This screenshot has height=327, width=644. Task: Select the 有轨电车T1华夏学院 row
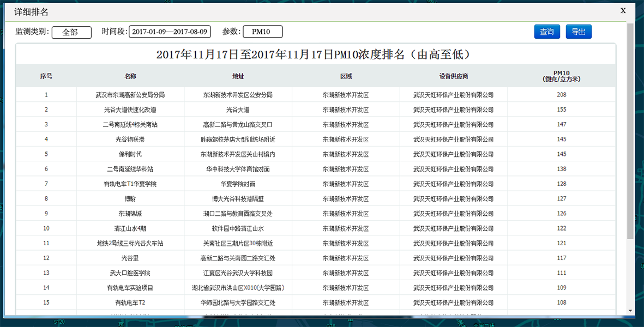[x=130, y=184]
